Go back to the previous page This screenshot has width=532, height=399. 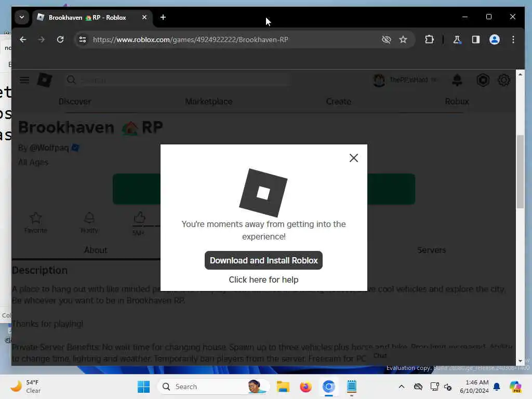tap(23, 39)
